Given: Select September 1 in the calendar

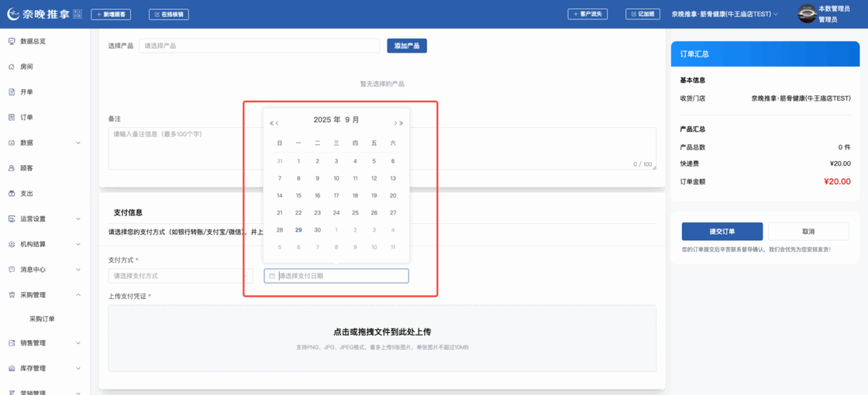Looking at the screenshot, I should 298,161.
